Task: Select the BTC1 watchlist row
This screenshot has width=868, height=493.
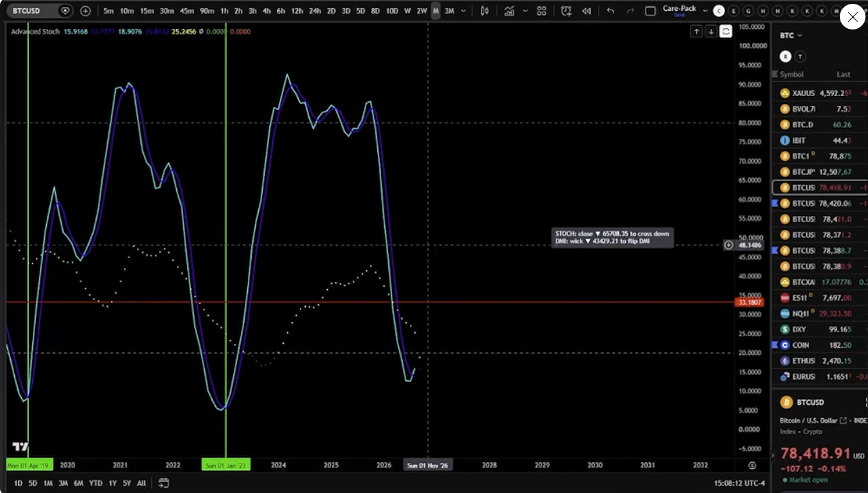Action: (x=820, y=156)
